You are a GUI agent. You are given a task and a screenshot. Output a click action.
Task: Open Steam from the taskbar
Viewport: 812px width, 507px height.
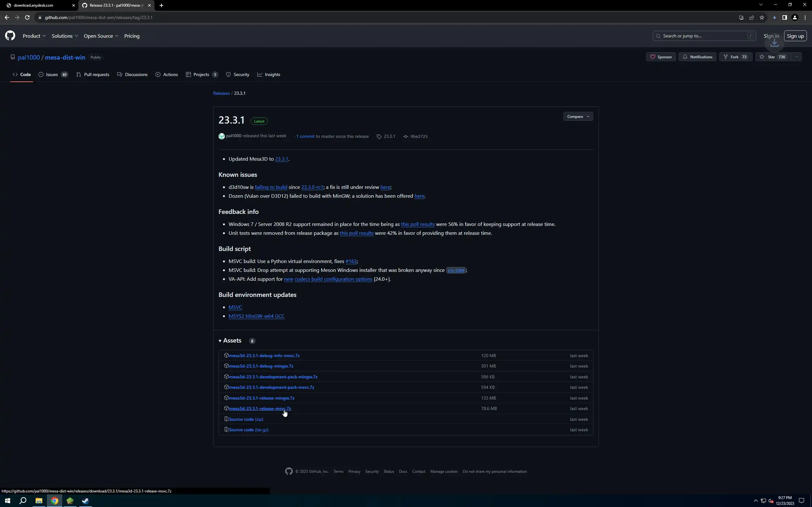coord(85,501)
